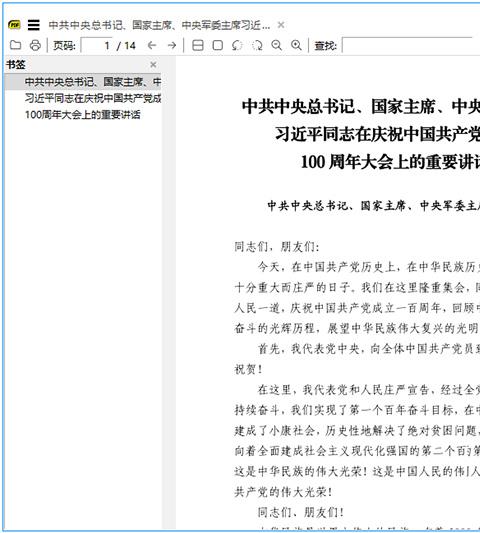Image resolution: width=480 pixels, height=533 pixels.
Task: Click paragraph line beginning 今天，在中国共产党历史上
Action: (368, 267)
